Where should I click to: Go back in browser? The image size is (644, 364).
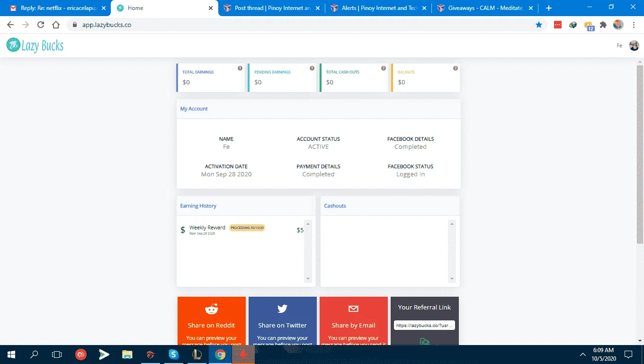pos(10,25)
